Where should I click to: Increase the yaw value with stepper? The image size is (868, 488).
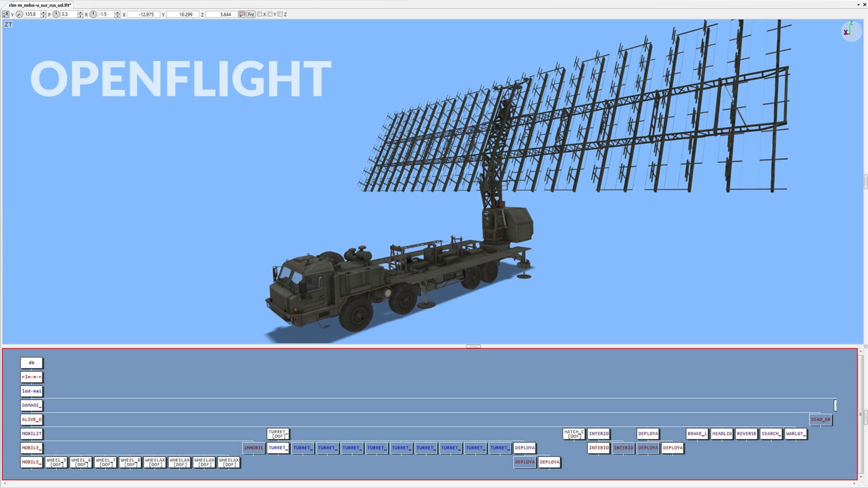click(43, 13)
